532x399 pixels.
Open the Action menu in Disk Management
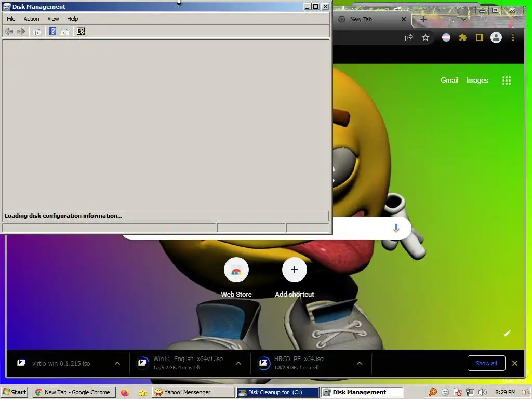[x=31, y=19]
